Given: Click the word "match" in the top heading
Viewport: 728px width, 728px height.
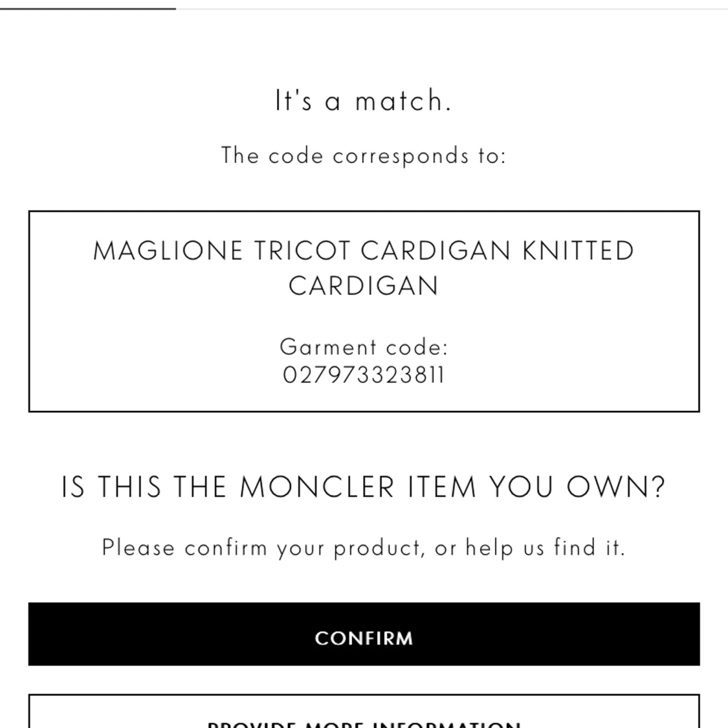Looking at the screenshot, I should click(399, 100).
